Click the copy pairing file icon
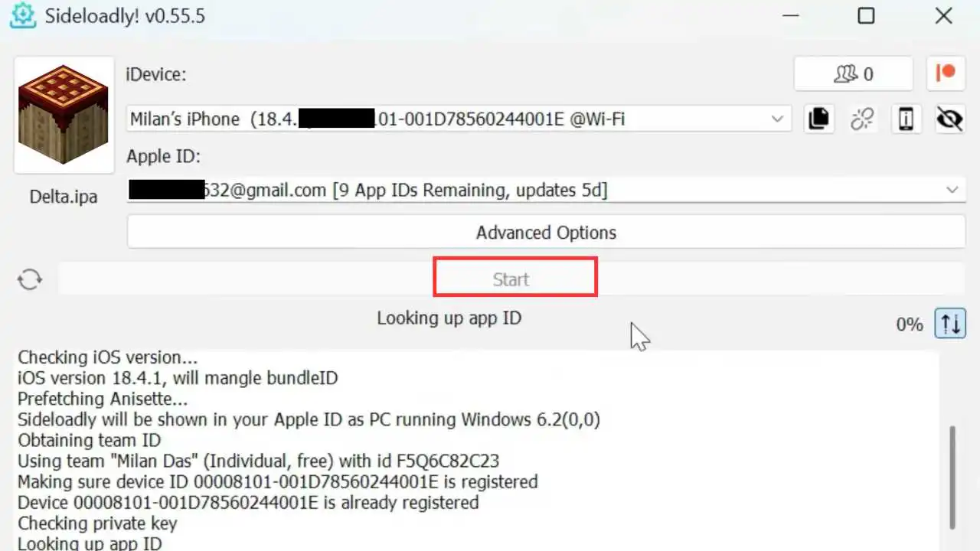Image resolution: width=980 pixels, height=551 pixels. coord(818,119)
